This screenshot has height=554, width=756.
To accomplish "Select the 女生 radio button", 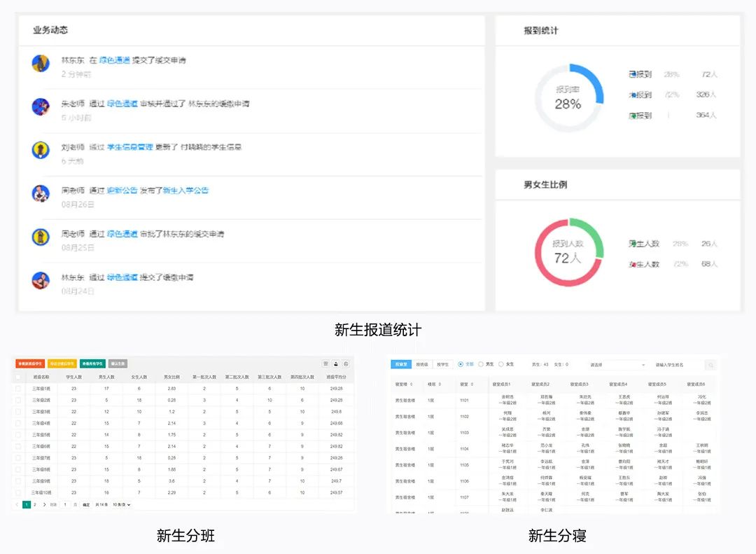I will pos(501,364).
